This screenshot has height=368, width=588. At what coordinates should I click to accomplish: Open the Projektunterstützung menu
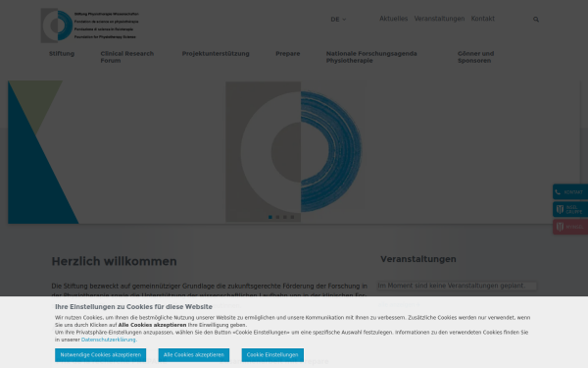click(x=216, y=54)
